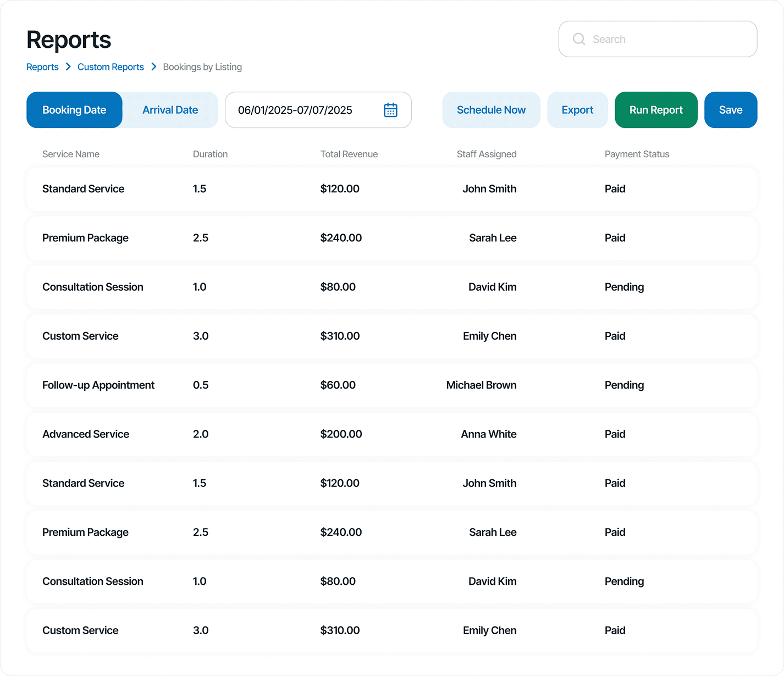Click the Reports page heading
784x676 pixels.
tap(69, 40)
